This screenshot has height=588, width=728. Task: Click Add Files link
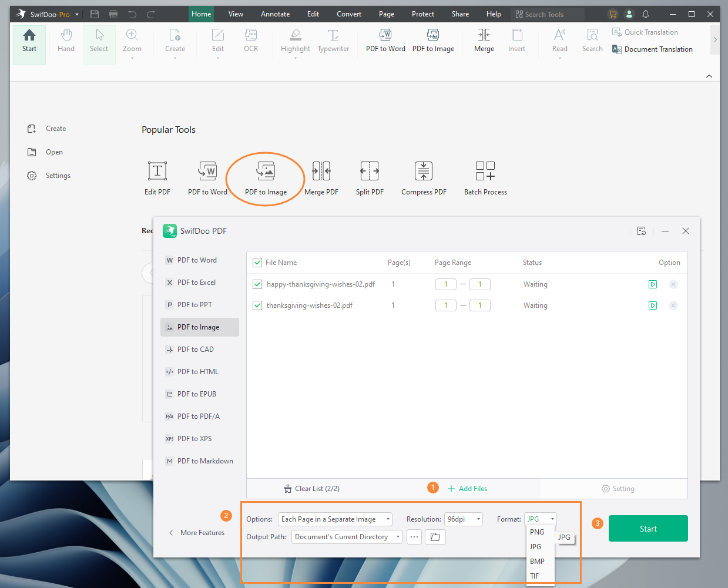467,489
